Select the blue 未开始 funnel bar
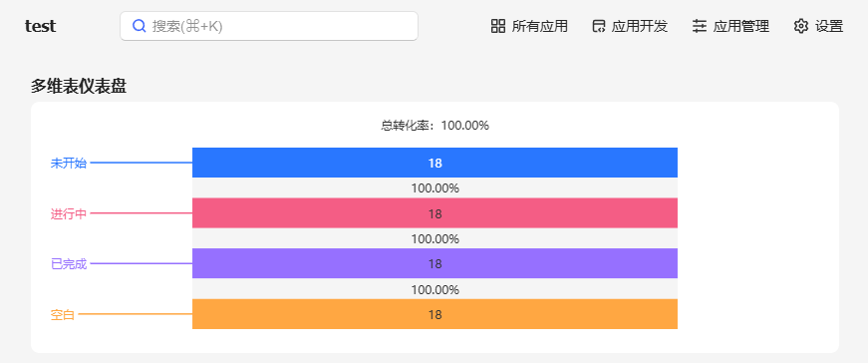 click(x=434, y=163)
